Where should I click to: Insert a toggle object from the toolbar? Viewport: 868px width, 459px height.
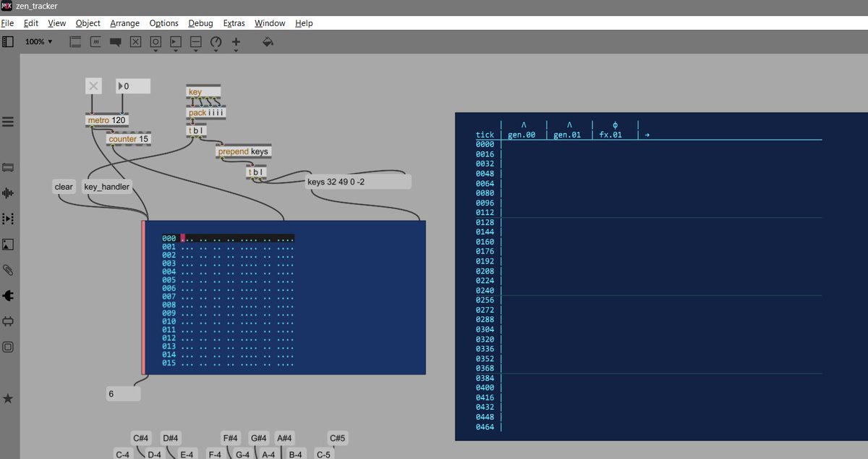tap(135, 42)
